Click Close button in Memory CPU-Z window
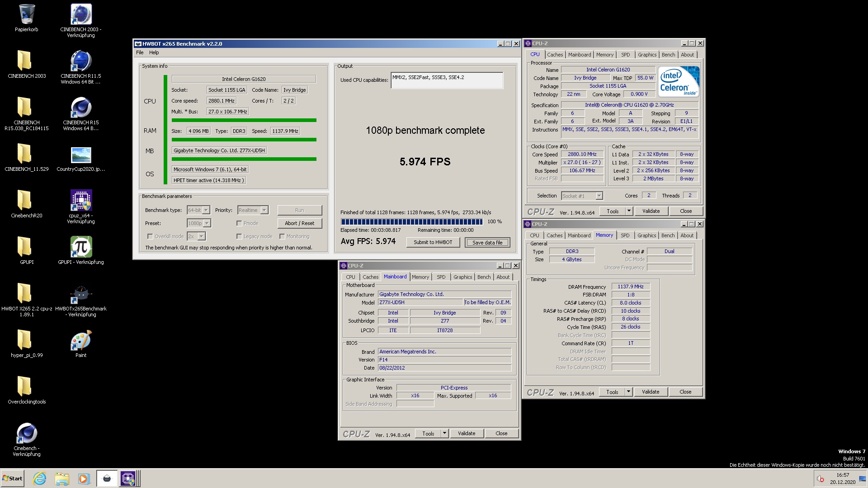Image resolution: width=868 pixels, height=488 pixels. pos(685,392)
